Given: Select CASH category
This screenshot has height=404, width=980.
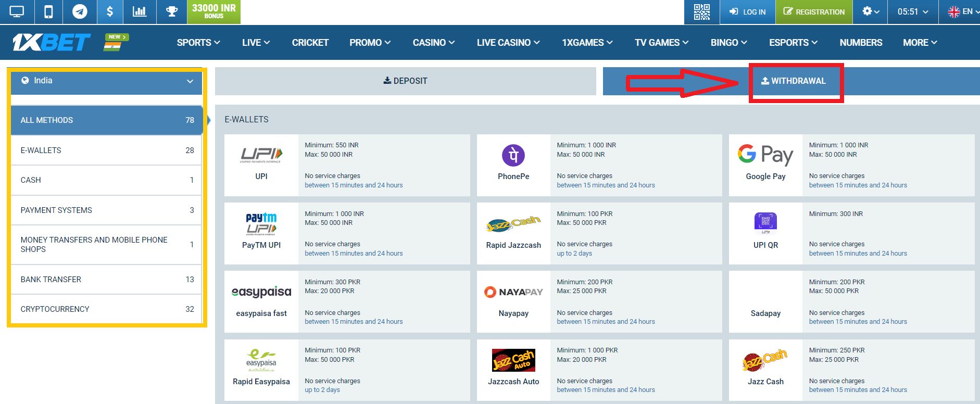Looking at the screenshot, I should tap(106, 180).
